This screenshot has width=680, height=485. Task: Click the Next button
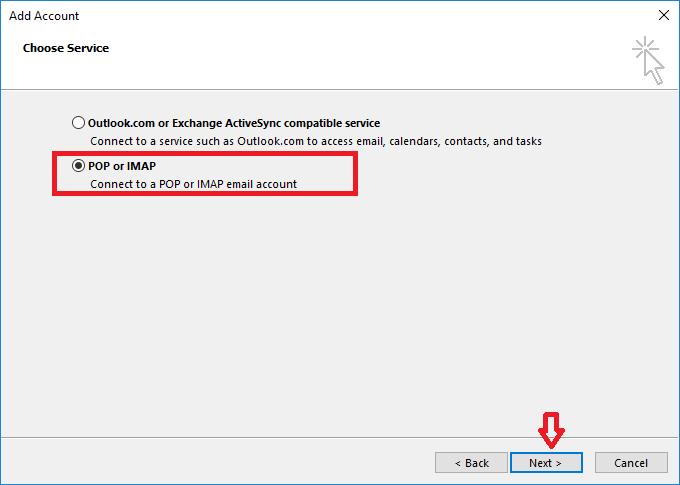tap(546, 463)
